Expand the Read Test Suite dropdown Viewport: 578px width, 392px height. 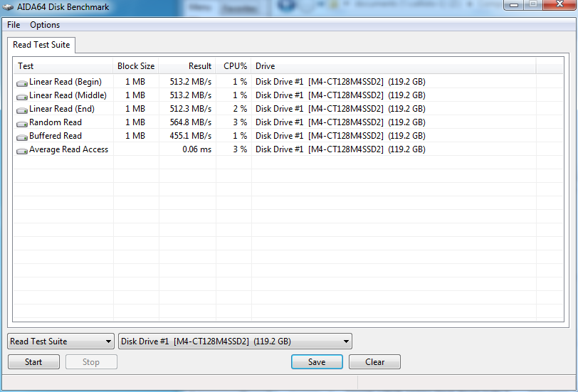[61, 341]
